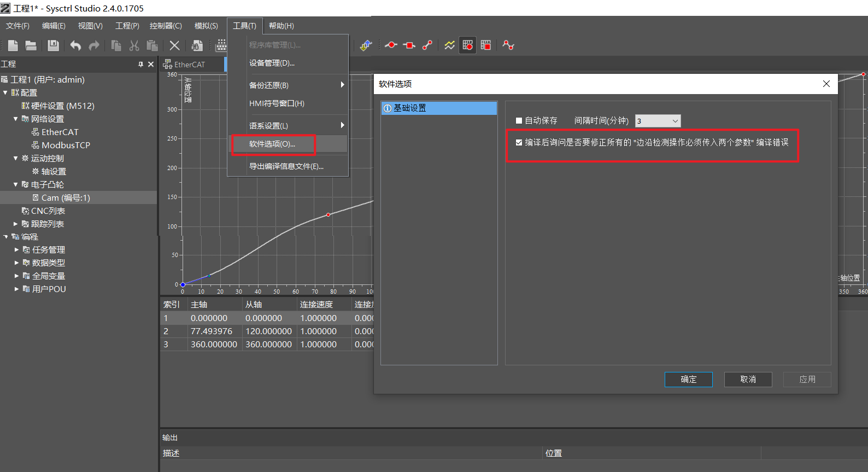Click the 取消 button in the dialog
This screenshot has width=868, height=472.
click(x=748, y=380)
